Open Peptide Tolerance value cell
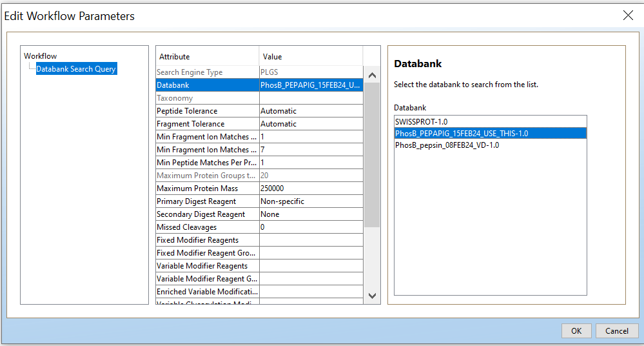Viewport: 644px width, 346px height. (x=311, y=111)
